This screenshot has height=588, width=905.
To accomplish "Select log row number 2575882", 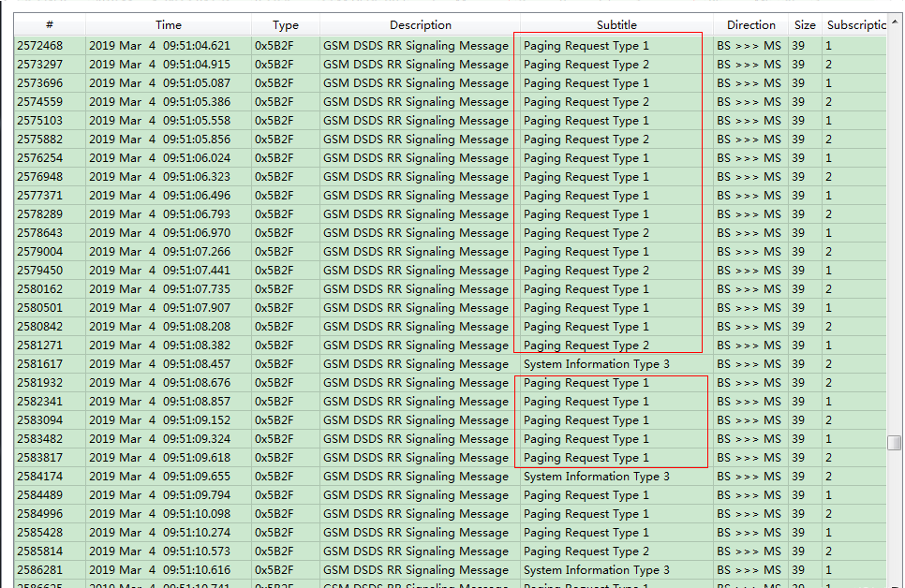I will [450, 140].
